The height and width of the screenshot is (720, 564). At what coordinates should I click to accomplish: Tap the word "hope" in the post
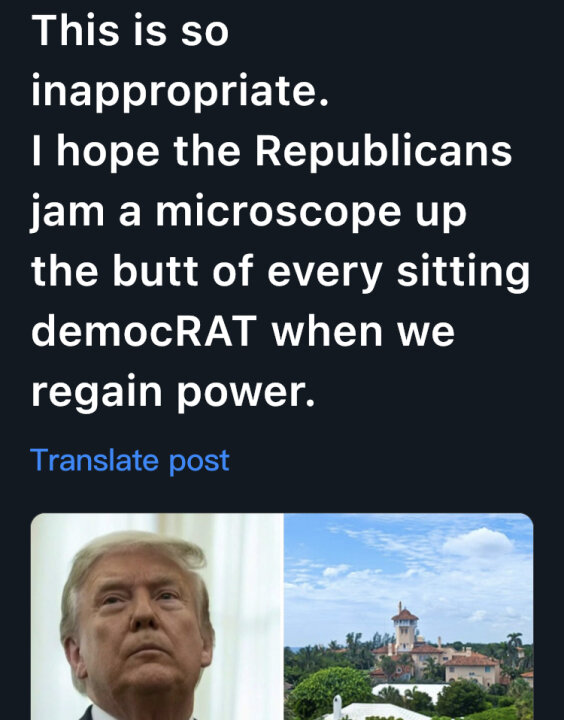click(x=108, y=152)
